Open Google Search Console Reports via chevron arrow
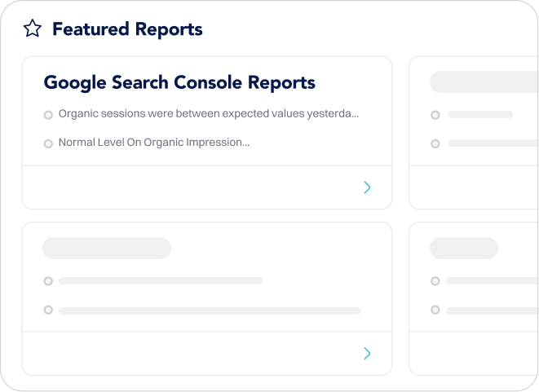This screenshot has width=539, height=392. (x=367, y=187)
